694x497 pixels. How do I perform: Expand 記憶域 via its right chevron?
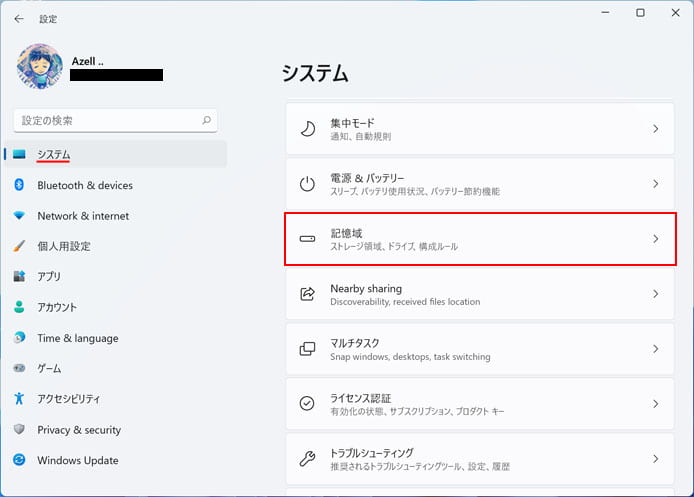[655, 239]
